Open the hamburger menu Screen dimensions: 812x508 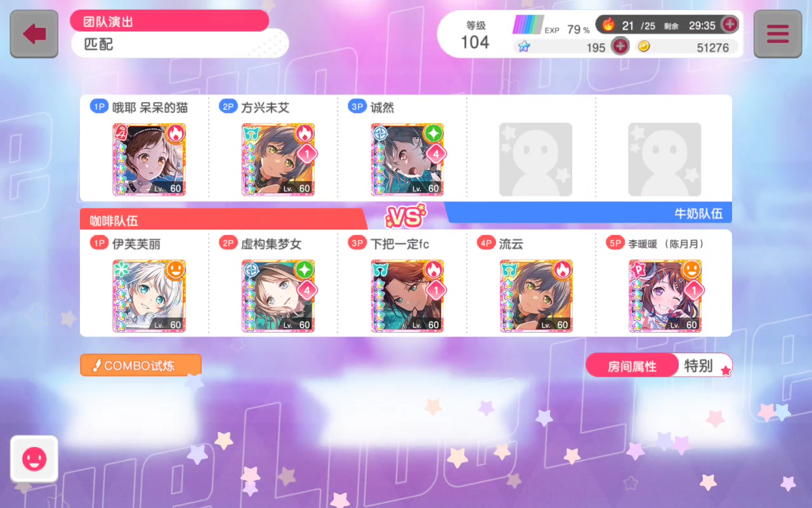pos(778,34)
